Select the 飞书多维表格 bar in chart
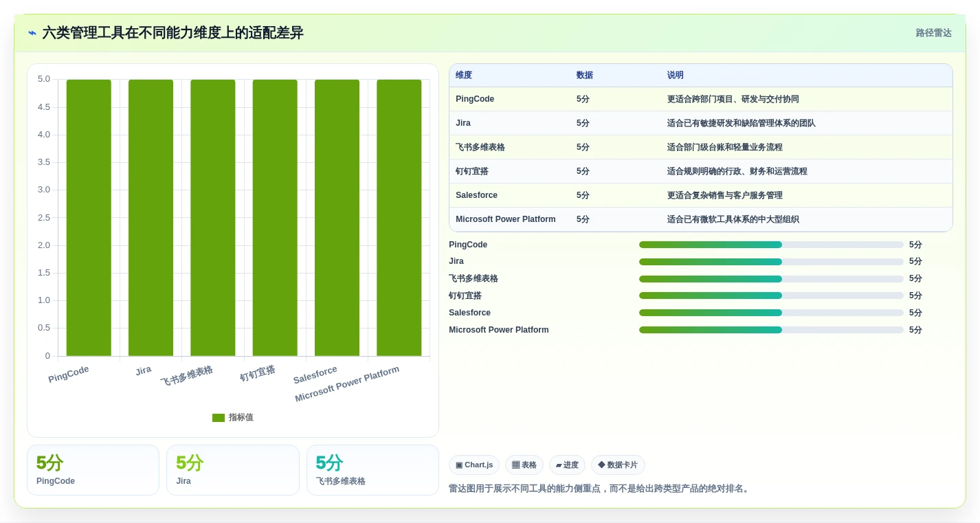Screen dimensions: 980x523 pos(213,218)
